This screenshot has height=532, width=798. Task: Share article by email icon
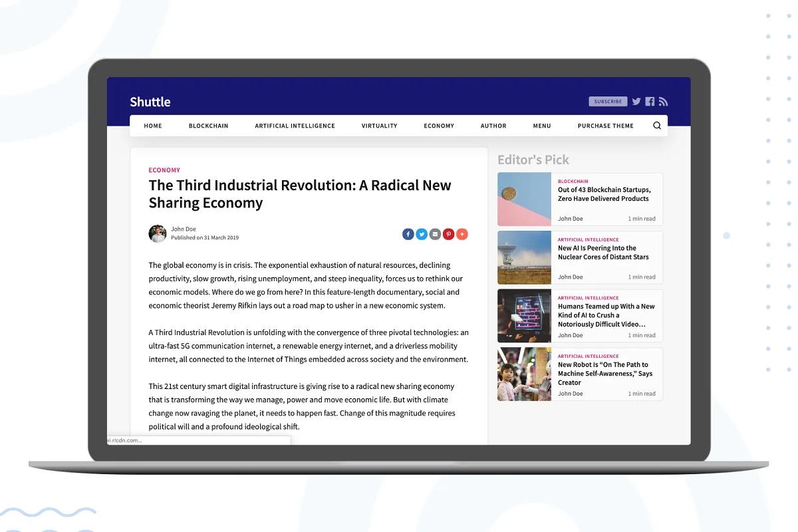435,234
